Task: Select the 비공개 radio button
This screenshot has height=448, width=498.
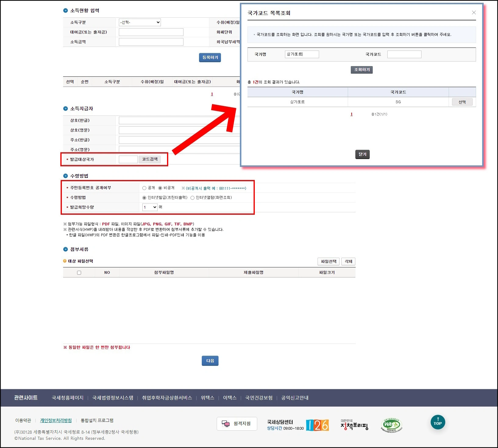Action: [x=160, y=188]
